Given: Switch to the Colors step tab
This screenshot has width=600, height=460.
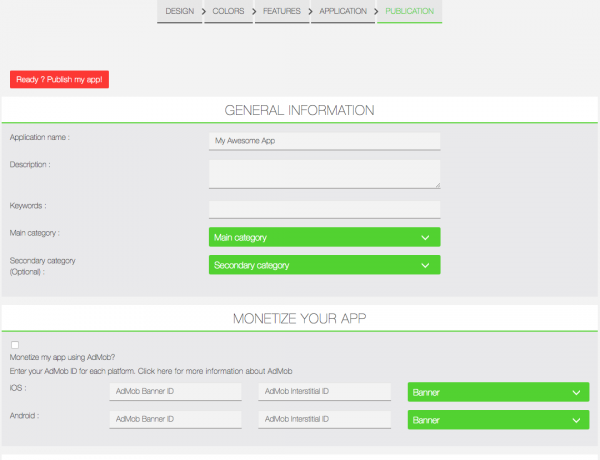Looking at the screenshot, I should click(x=228, y=11).
